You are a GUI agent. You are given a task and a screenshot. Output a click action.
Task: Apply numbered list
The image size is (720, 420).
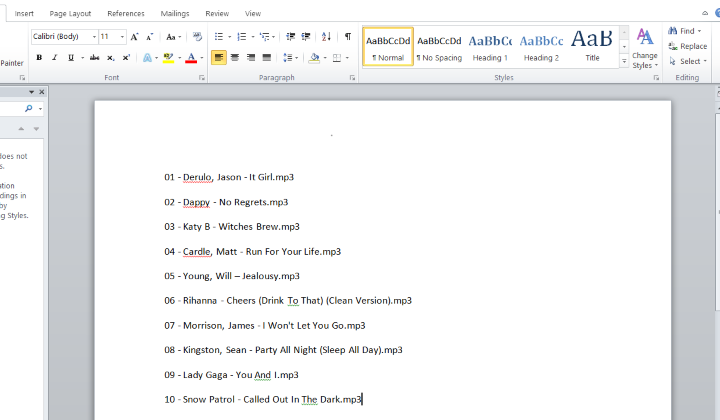coord(242,37)
